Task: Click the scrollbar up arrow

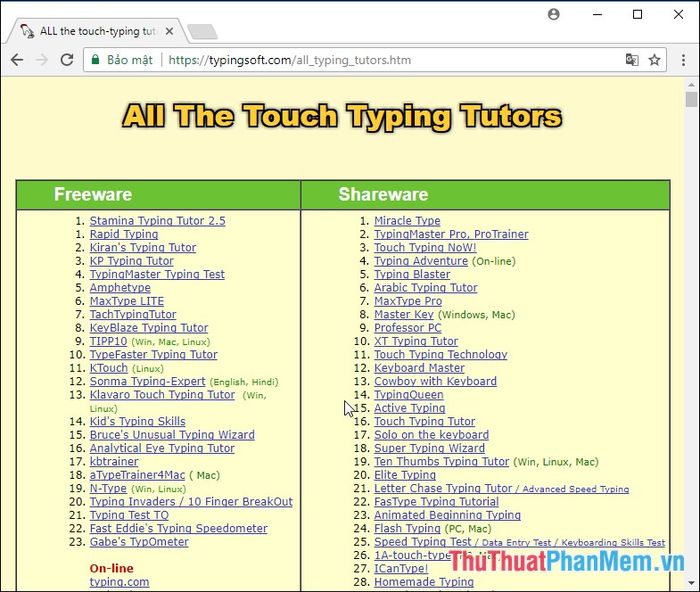Action: coord(692,84)
